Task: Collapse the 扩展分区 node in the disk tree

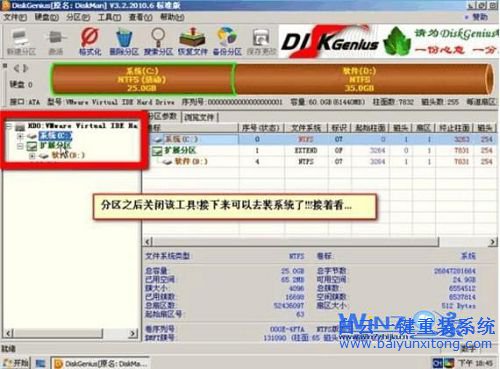Action: click(21, 146)
